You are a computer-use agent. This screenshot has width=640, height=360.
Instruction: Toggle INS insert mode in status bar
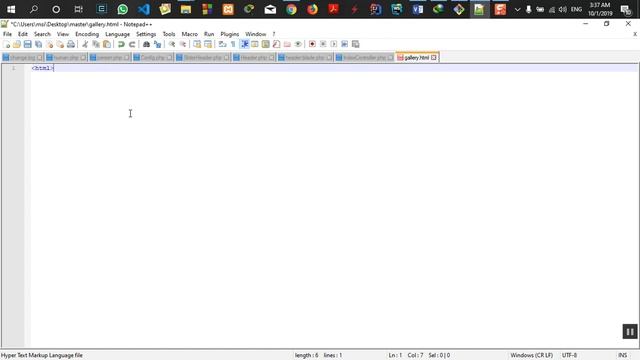tap(622, 356)
